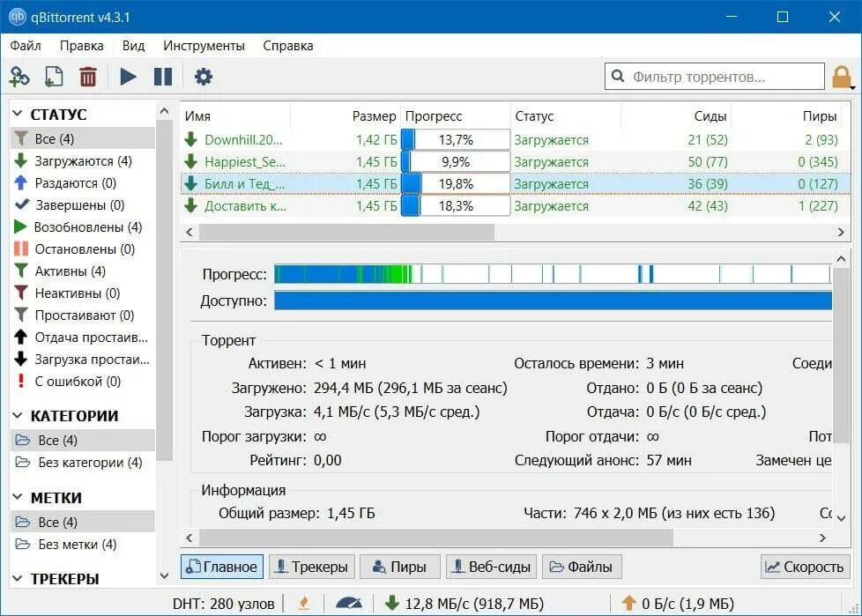Select Все (4) under МЕТКИ
The height and width of the screenshot is (616, 862).
point(83,522)
